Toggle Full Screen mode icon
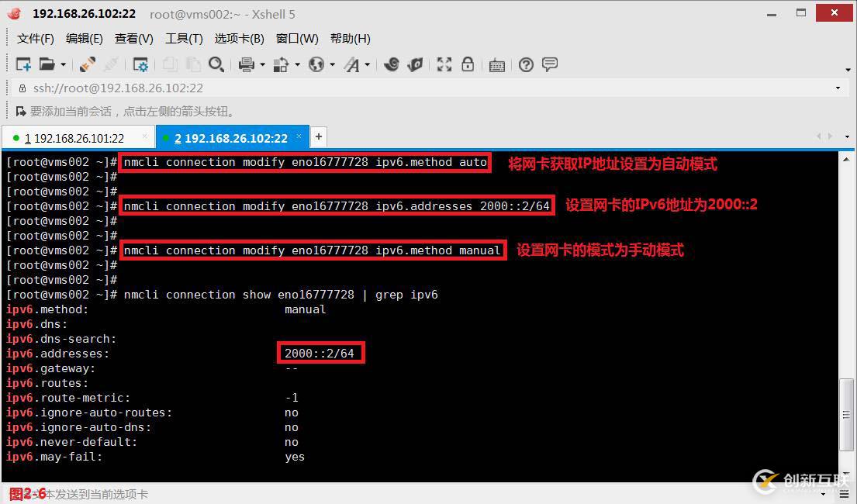This screenshot has height=504, width=857. [x=444, y=64]
